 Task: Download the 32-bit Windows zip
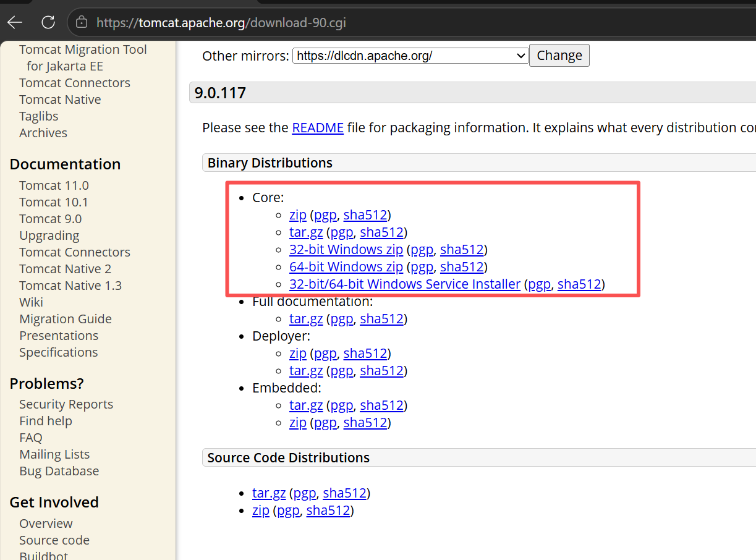[x=346, y=250]
